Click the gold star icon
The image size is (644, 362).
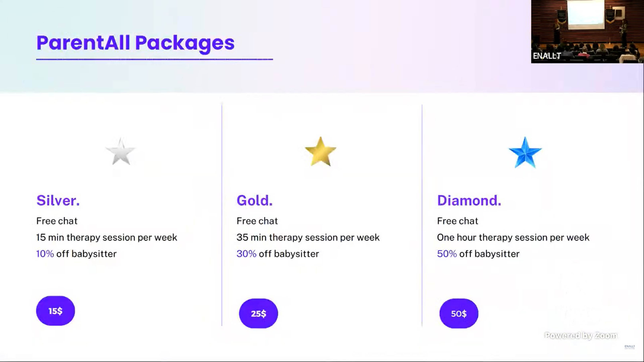[320, 151]
